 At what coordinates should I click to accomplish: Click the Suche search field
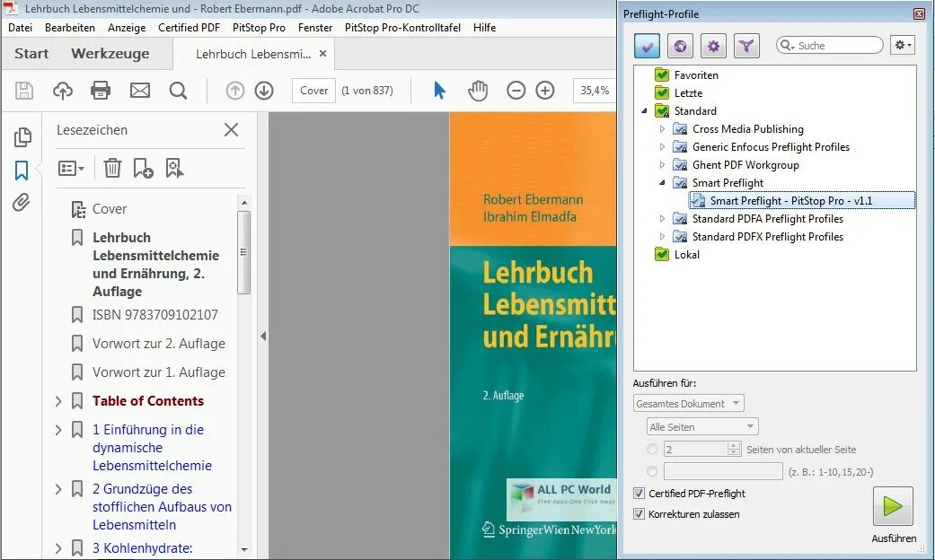(x=829, y=45)
